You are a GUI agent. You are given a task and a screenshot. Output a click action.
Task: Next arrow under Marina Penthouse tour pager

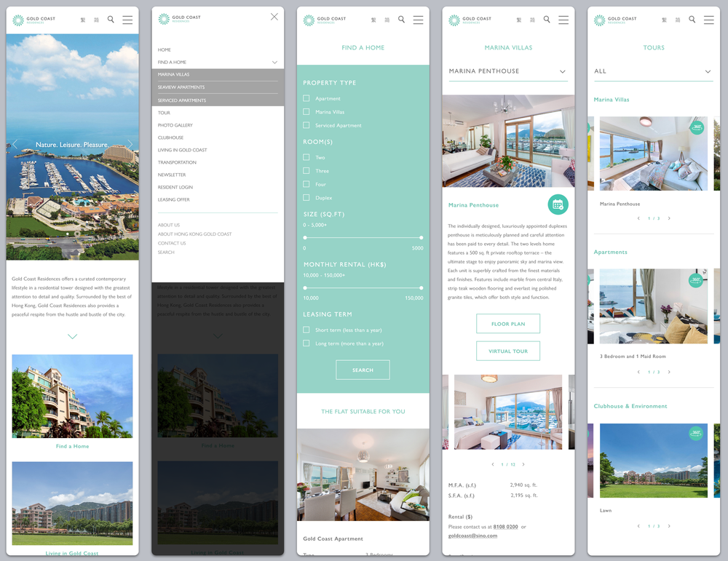[x=669, y=218]
